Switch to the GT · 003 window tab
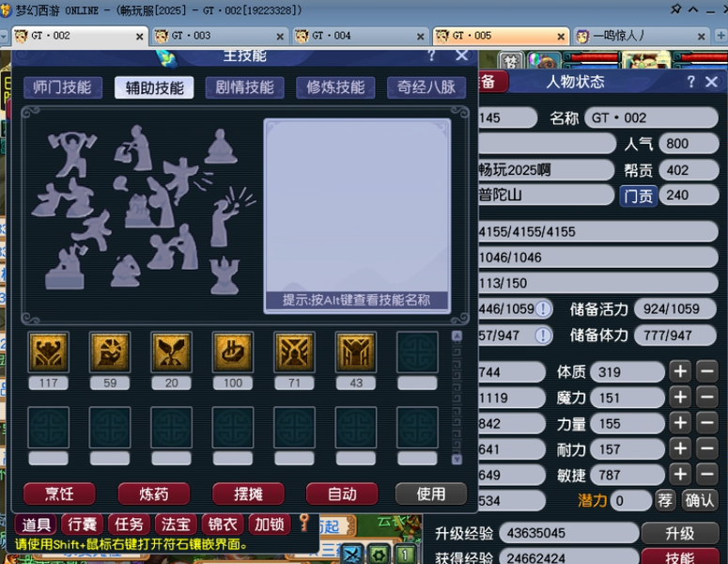Image resolution: width=728 pixels, height=564 pixels. click(219, 36)
